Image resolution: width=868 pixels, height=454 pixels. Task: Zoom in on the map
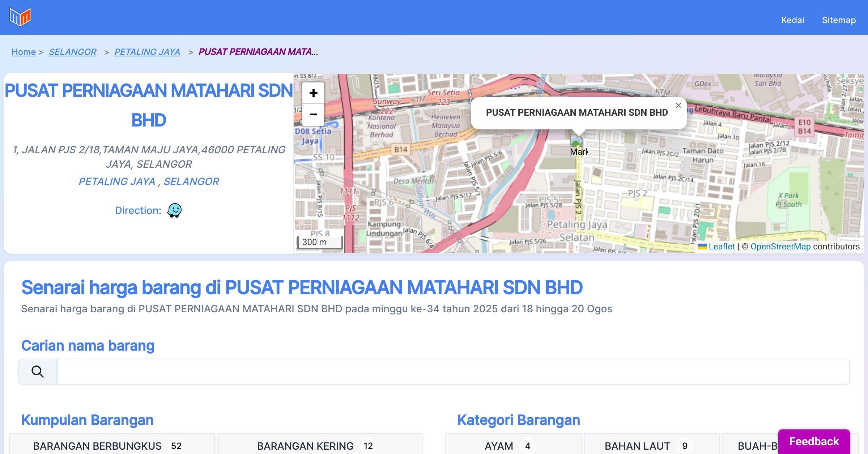313,93
